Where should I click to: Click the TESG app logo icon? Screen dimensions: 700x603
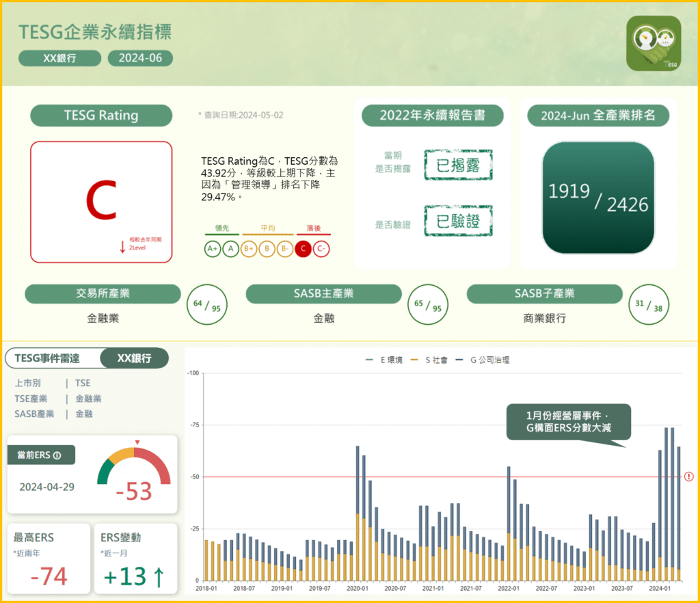(654, 43)
